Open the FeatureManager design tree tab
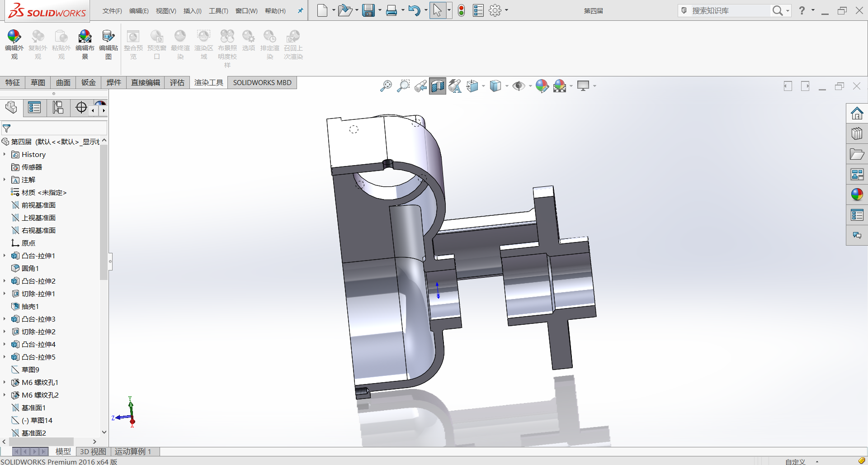 click(11, 108)
